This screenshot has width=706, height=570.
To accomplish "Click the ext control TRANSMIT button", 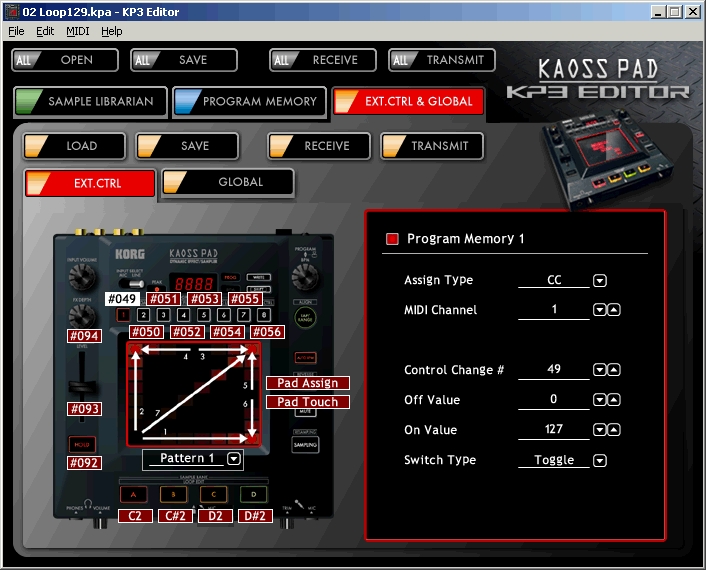I will pyautogui.click(x=432, y=146).
